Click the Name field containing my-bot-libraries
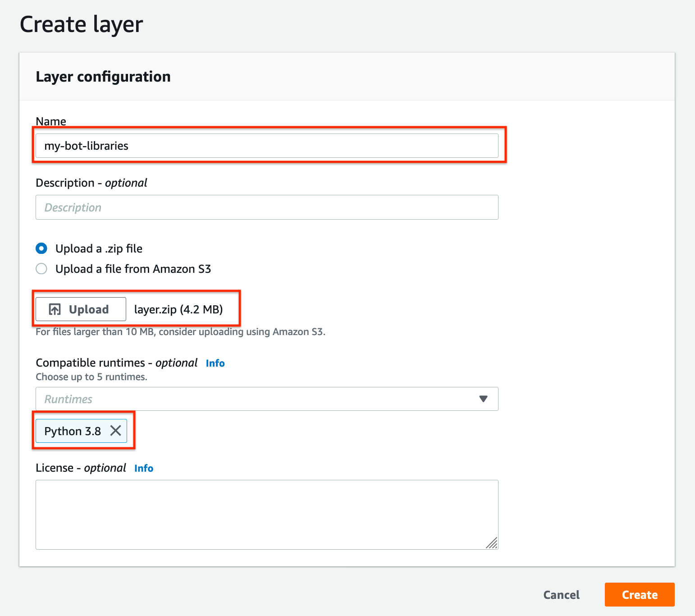Image resolution: width=695 pixels, height=616 pixels. tap(267, 145)
